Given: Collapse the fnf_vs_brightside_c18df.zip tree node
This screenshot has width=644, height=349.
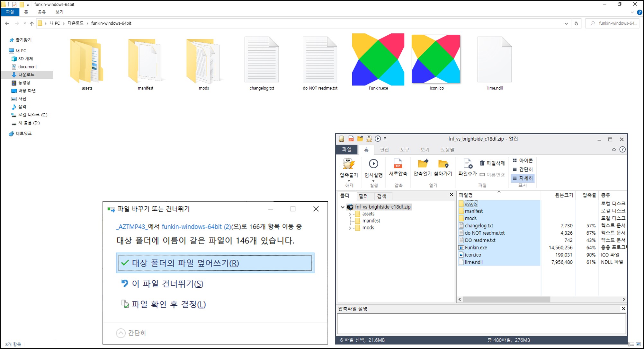Looking at the screenshot, I should click(343, 207).
